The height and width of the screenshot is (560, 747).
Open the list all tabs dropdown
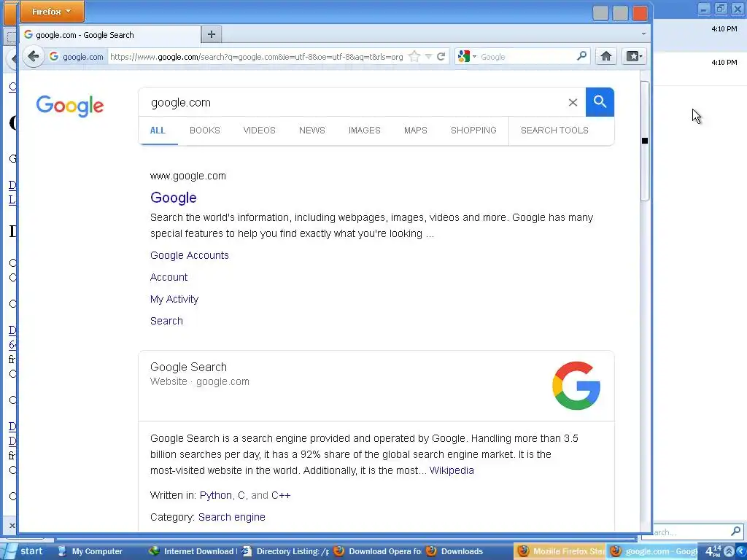click(643, 34)
